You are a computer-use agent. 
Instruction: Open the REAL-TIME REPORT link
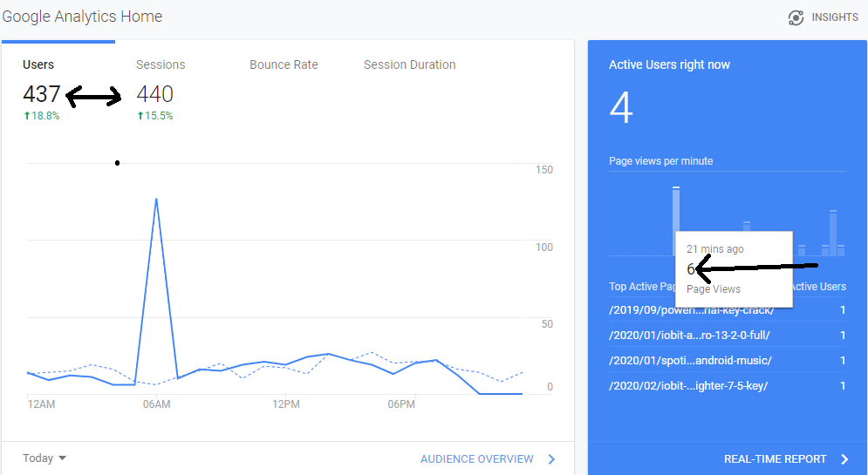click(775, 459)
